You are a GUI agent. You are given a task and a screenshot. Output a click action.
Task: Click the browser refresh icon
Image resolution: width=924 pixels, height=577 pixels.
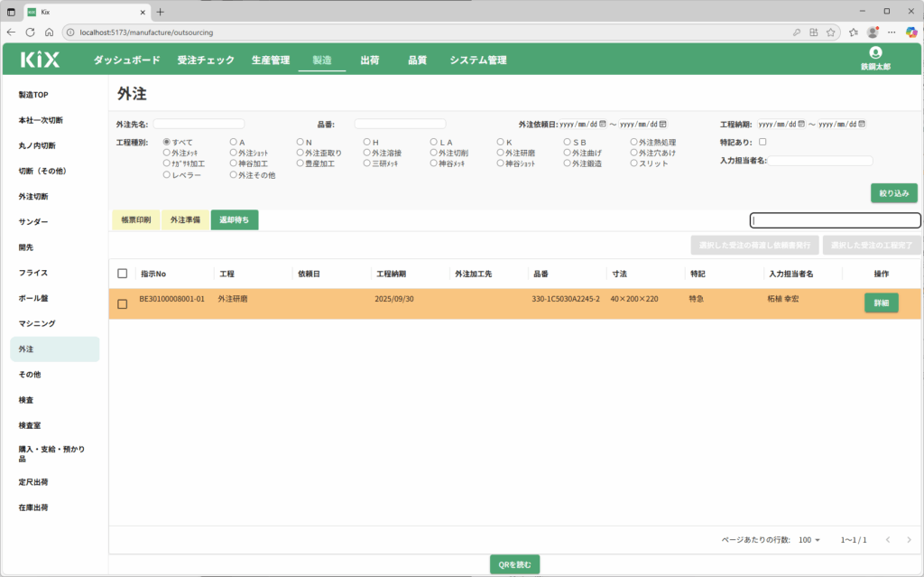(30, 32)
